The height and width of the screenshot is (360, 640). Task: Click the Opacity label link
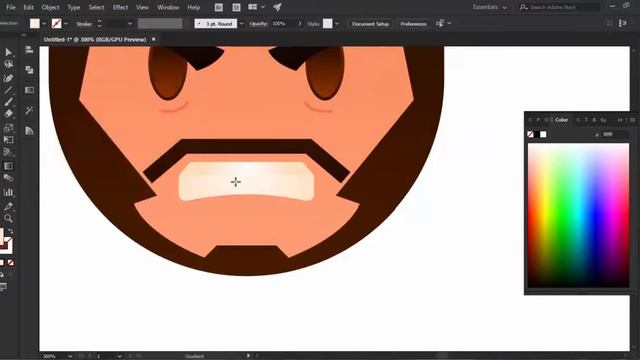[258, 24]
